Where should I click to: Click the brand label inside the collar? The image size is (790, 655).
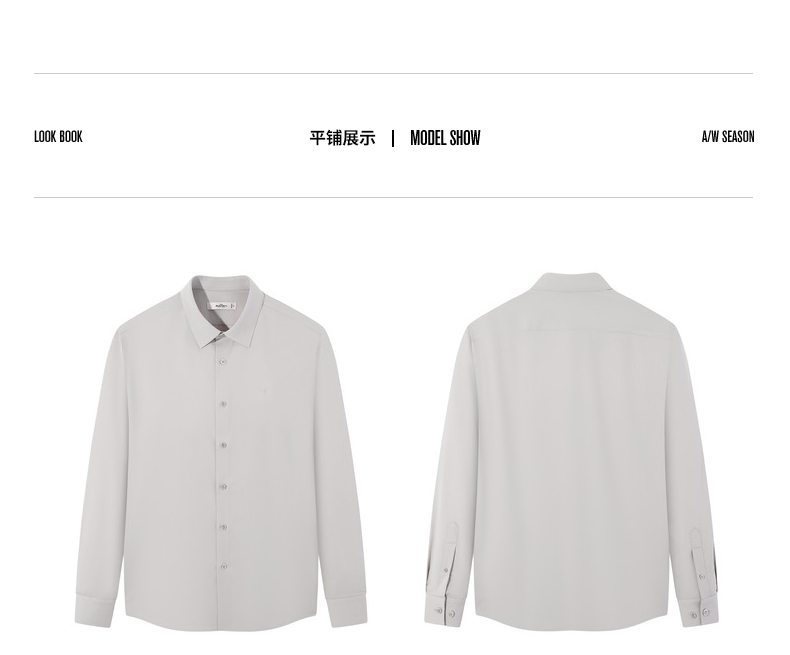coord(222,305)
